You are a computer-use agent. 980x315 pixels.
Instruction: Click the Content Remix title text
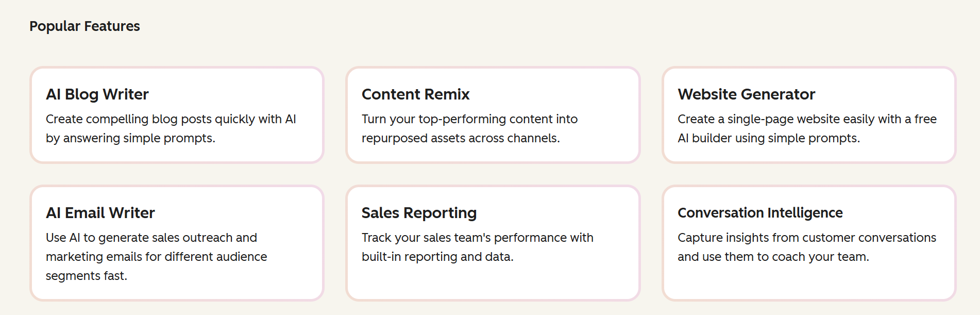(x=415, y=94)
